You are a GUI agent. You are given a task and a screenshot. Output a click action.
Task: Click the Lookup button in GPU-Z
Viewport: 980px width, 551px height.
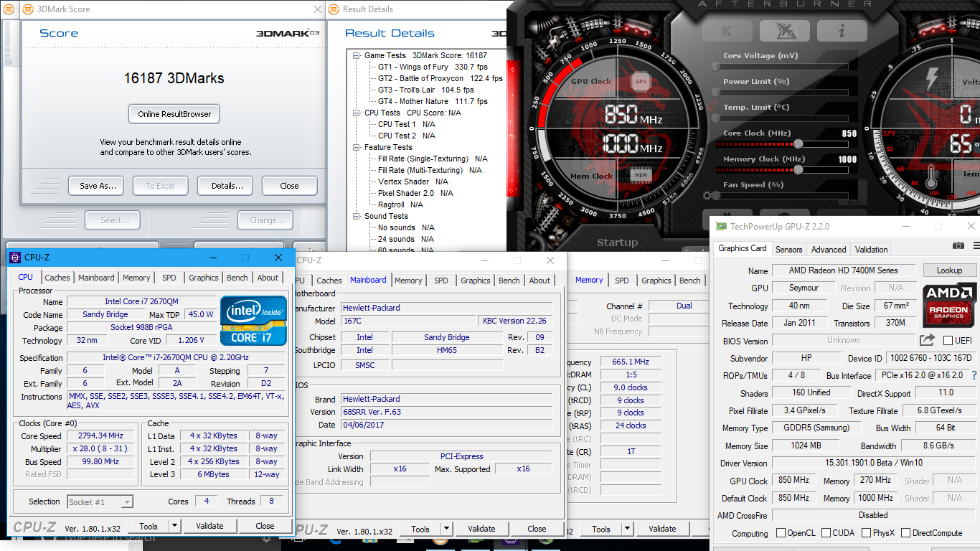[949, 270]
